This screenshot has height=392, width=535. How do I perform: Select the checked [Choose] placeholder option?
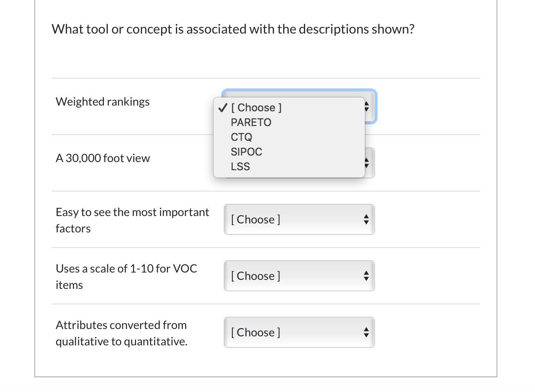click(x=256, y=108)
